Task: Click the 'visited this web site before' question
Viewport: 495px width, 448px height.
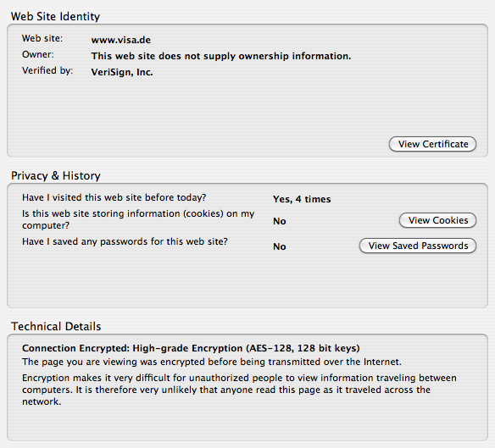Action: 114,198
